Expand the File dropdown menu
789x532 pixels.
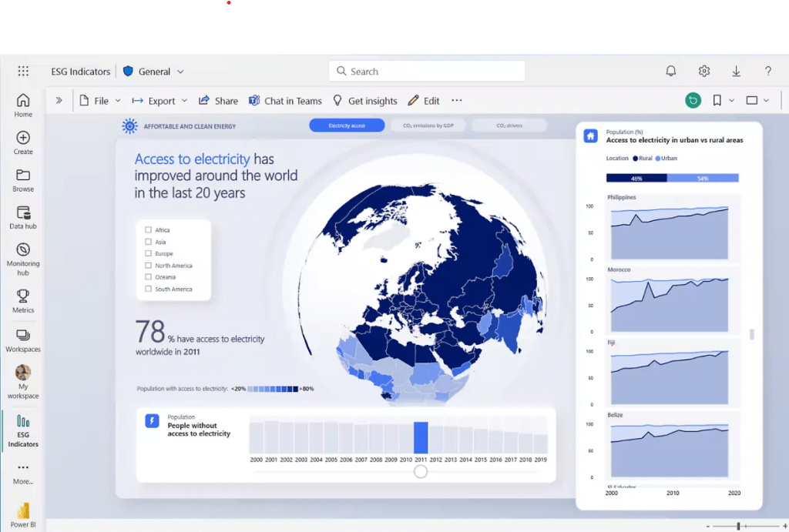101,101
